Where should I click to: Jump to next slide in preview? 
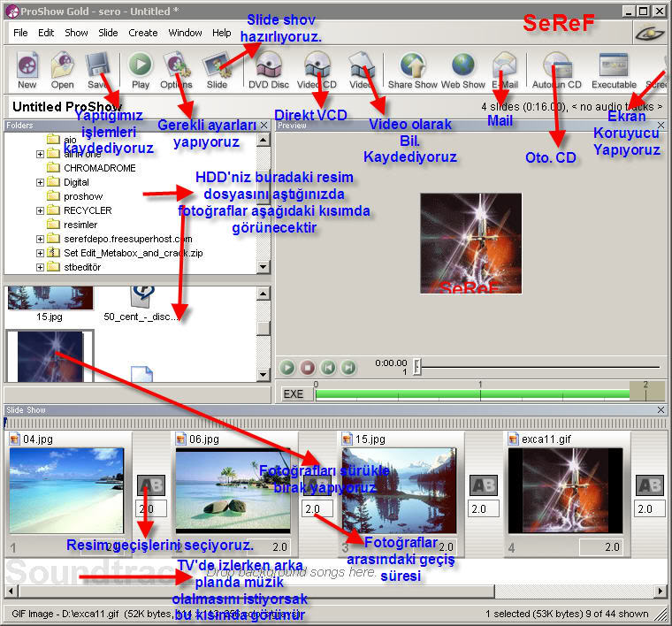point(348,367)
